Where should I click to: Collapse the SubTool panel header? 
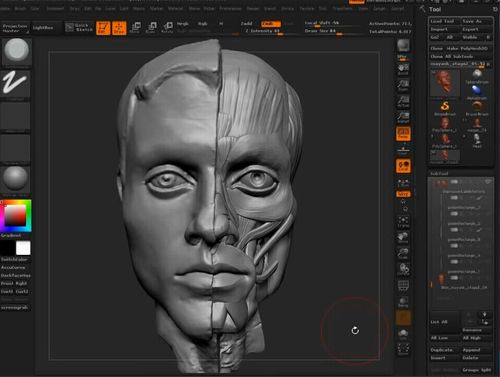(x=461, y=173)
